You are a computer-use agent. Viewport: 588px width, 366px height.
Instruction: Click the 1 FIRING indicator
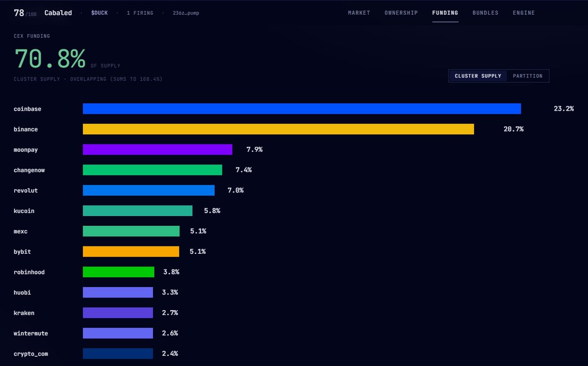[140, 13]
